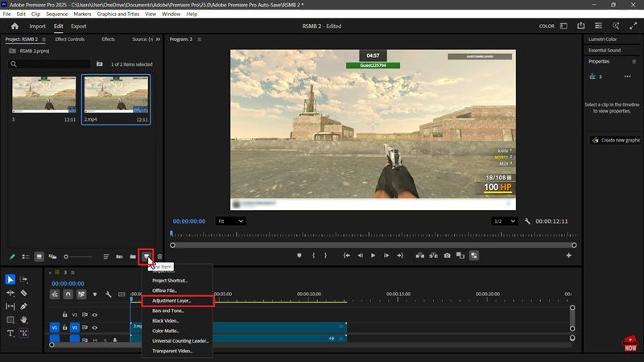Open the Fit zoom level dropdown
Image resolution: width=644 pixels, height=362 pixels.
coord(230,221)
